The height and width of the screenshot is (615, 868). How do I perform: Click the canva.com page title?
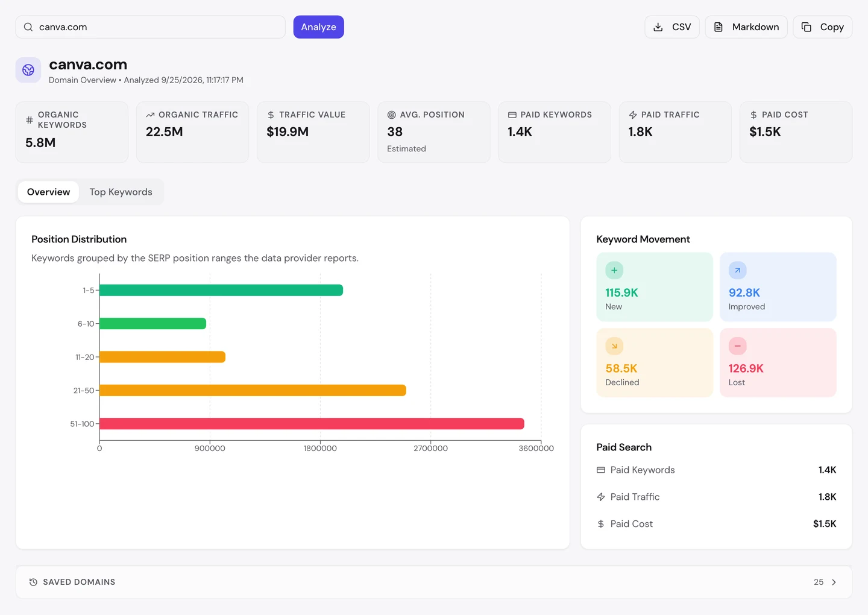[88, 65]
